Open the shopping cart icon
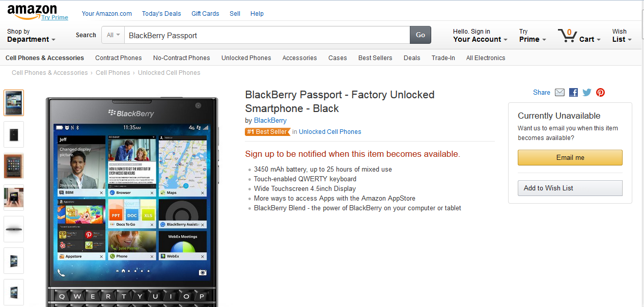 pyautogui.click(x=567, y=36)
